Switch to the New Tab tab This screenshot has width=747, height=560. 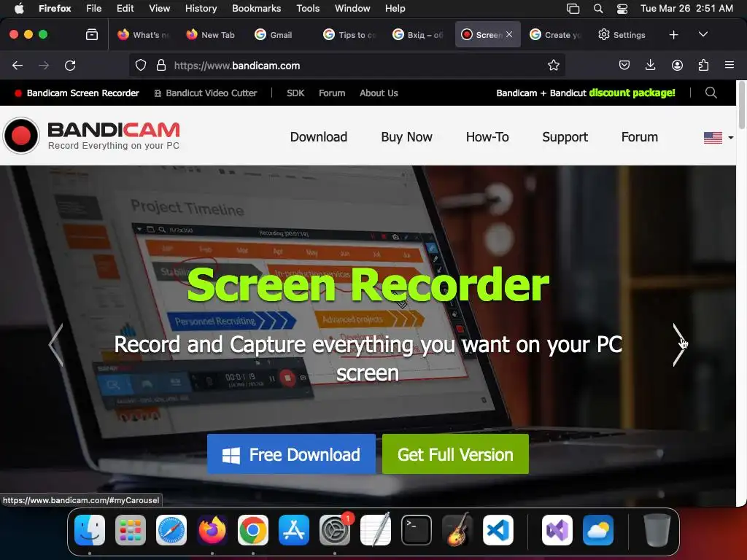[x=212, y=35]
